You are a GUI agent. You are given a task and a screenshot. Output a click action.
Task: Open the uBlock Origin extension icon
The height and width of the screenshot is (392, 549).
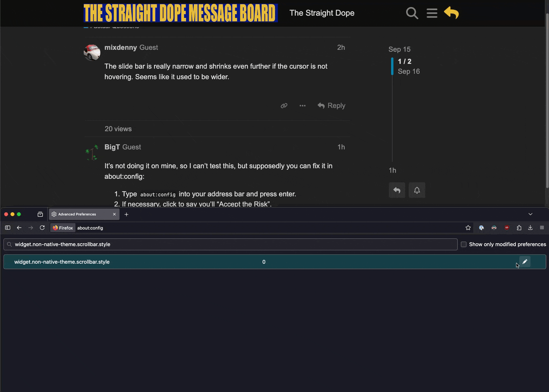click(507, 228)
